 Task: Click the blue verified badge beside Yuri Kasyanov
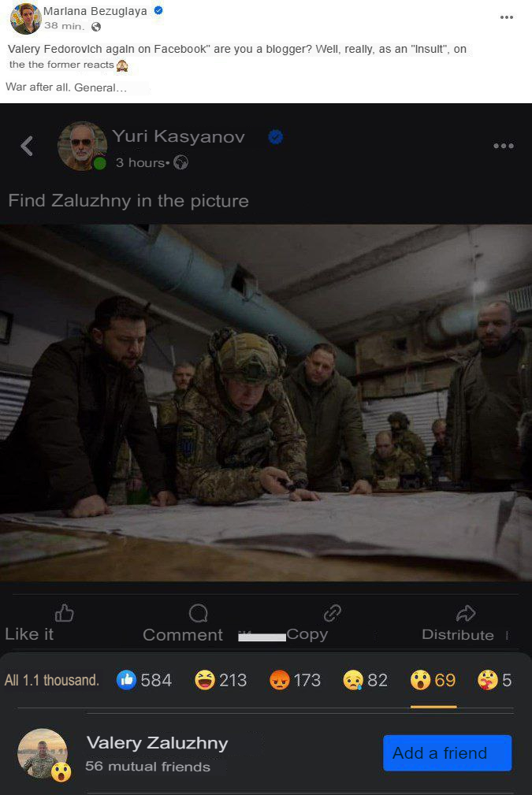click(x=275, y=137)
